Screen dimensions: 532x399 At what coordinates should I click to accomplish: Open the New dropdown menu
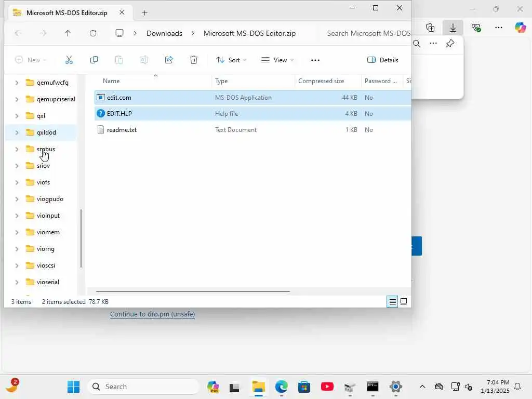(31, 60)
